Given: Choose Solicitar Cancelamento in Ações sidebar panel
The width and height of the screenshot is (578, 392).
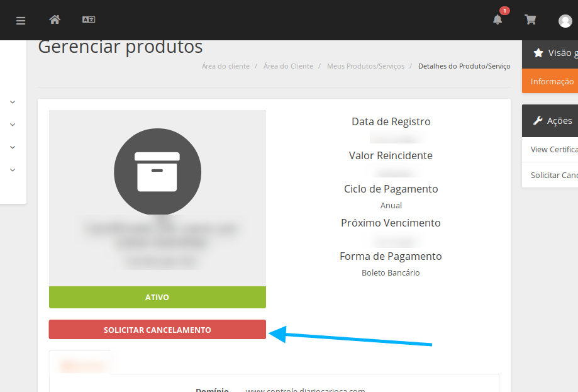Looking at the screenshot, I should tap(553, 175).
